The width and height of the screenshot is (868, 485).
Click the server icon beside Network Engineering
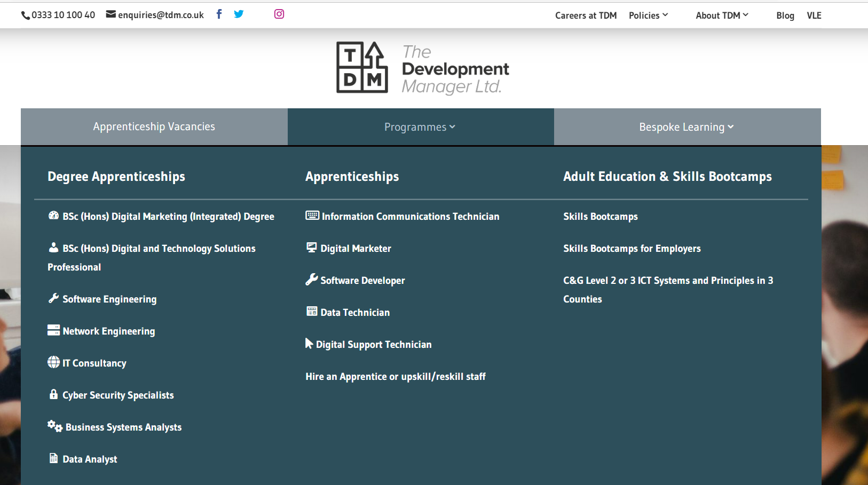click(53, 330)
